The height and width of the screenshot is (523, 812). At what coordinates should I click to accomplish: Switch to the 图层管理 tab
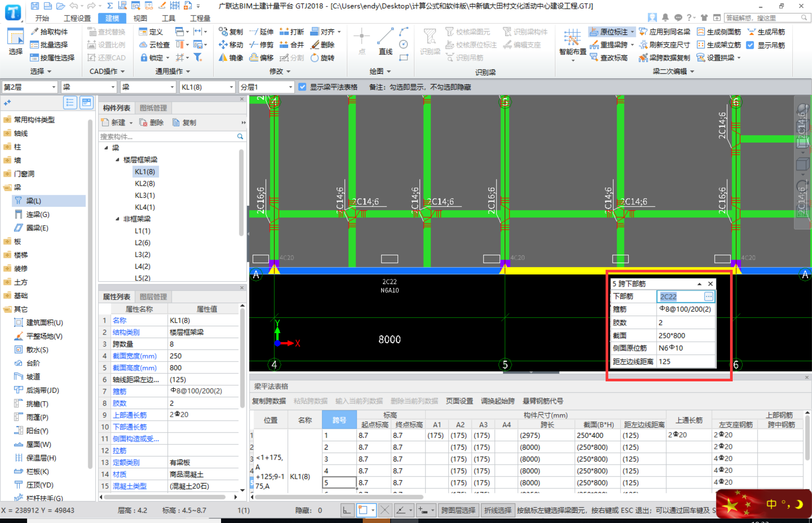pos(153,296)
